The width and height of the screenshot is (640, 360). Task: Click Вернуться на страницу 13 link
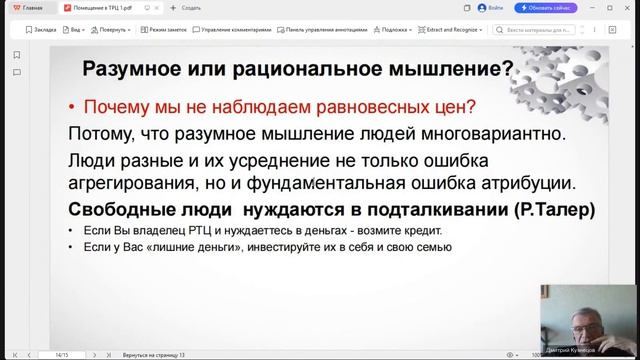pos(153,355)
